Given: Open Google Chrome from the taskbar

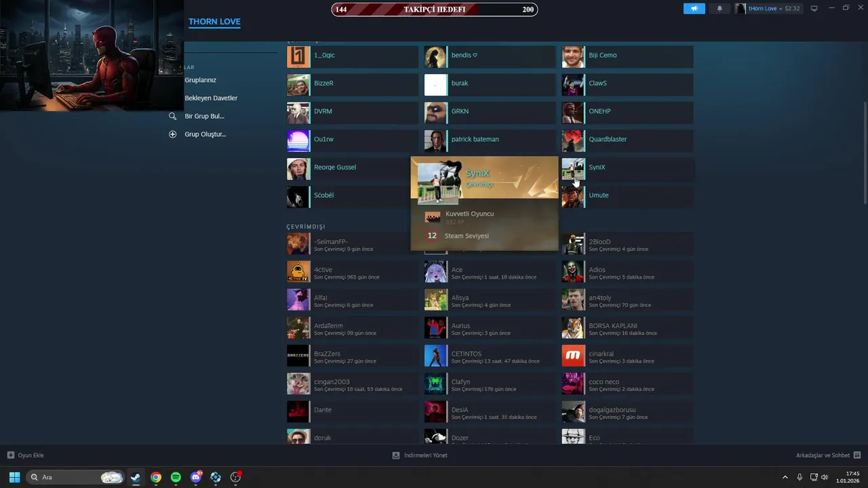Looking at the screenshot, I should pos(156,477).
